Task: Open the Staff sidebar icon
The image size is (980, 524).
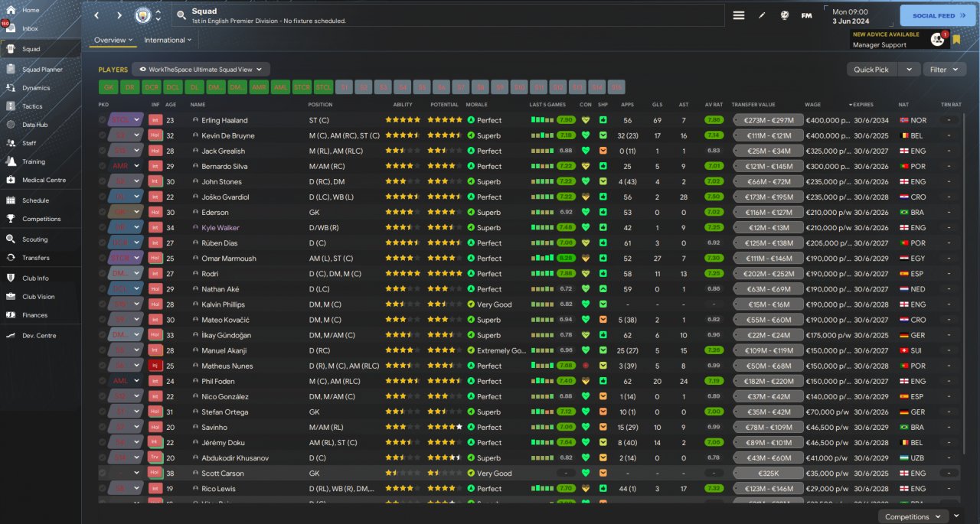Action: [x=11, y=143]
